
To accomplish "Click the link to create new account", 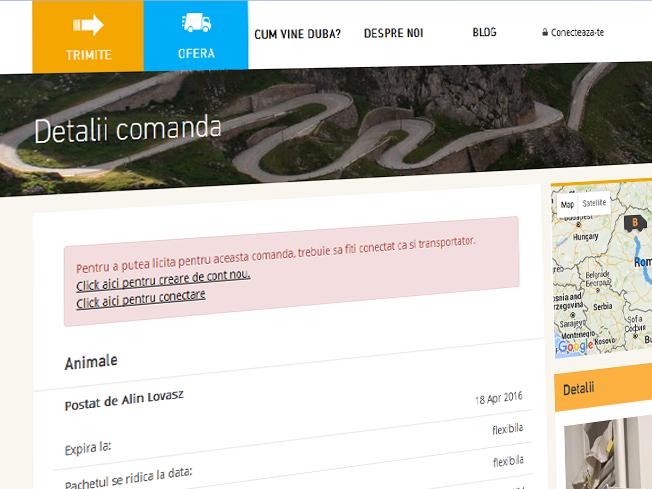I will click(x=163, y=275).
